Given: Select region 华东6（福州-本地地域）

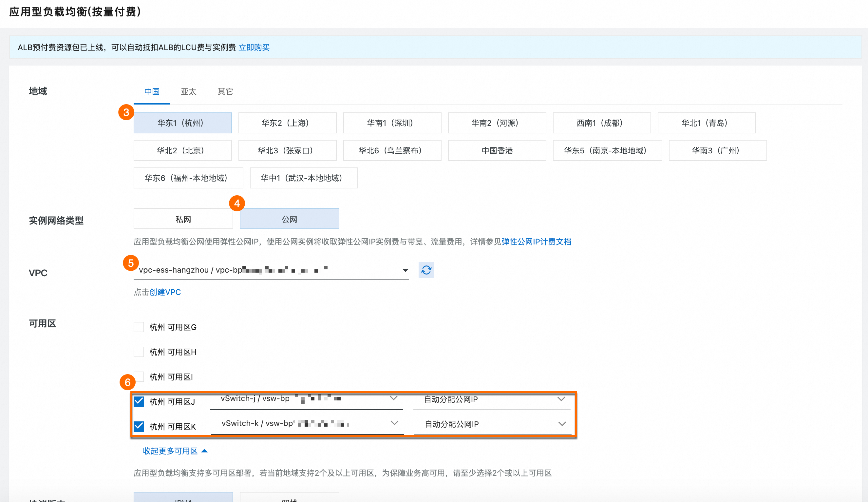Looking at the screenshot, I should click(188, 178).
